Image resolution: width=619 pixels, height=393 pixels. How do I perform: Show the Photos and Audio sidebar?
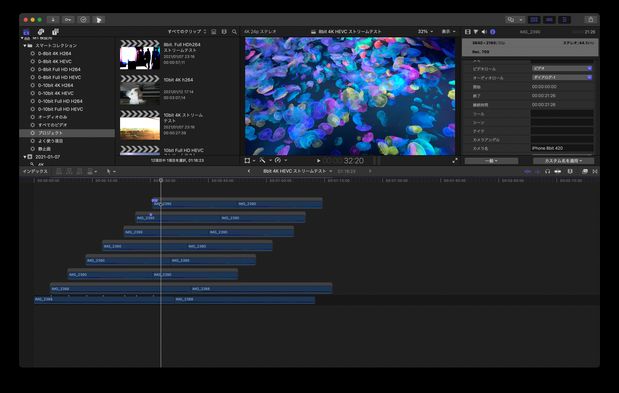(41, 32)
